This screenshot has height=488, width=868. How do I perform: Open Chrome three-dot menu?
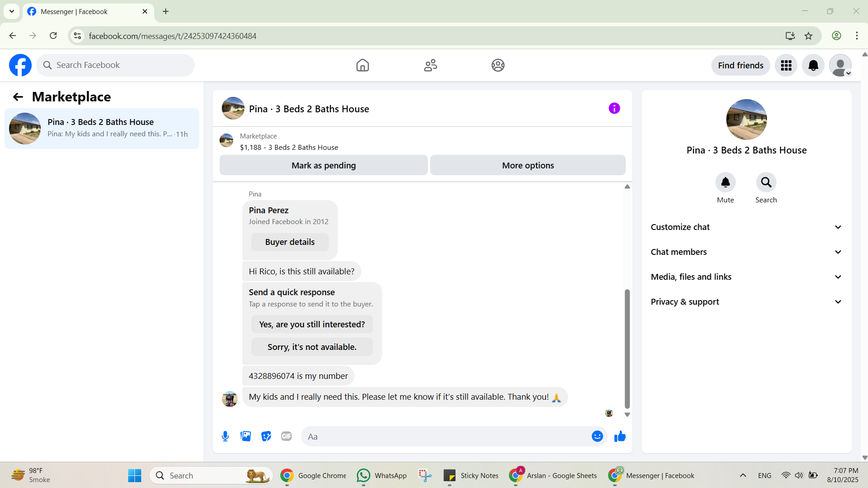point(857,36)
